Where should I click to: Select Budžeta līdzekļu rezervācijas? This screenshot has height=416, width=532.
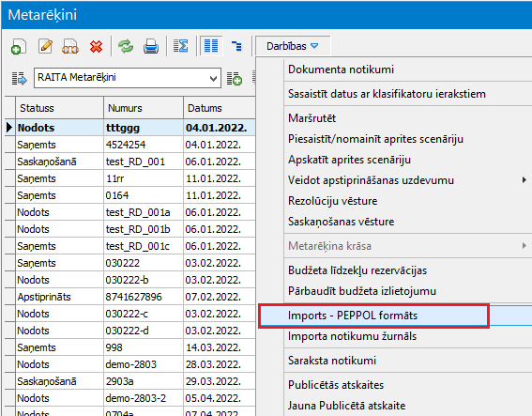(x=357, y=270)
